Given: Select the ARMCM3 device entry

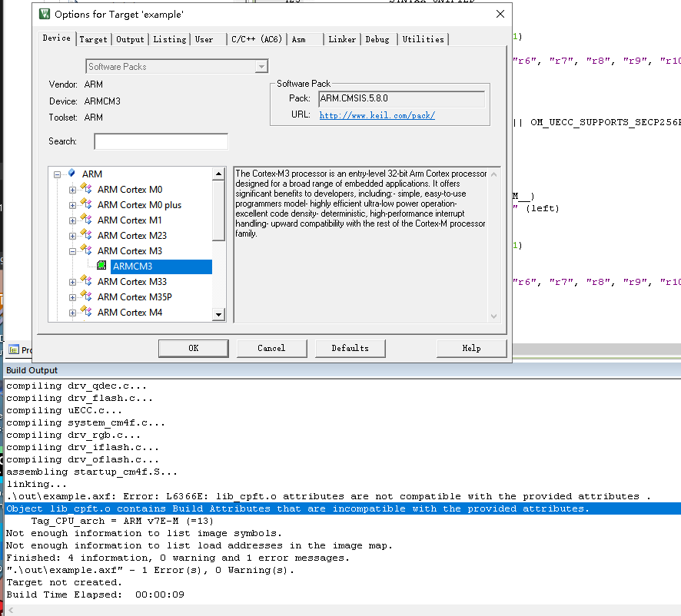Looking at the screenshot, I should 161,267.
